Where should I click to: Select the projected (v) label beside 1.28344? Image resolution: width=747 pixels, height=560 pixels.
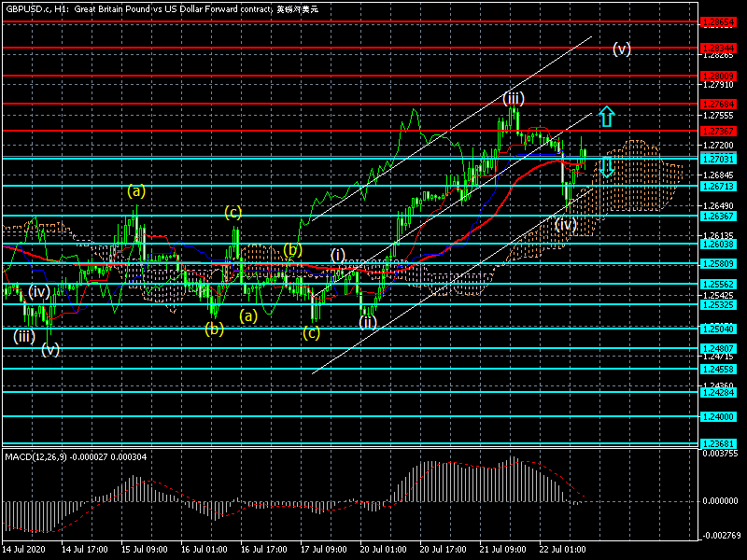[x=621, y=49]
